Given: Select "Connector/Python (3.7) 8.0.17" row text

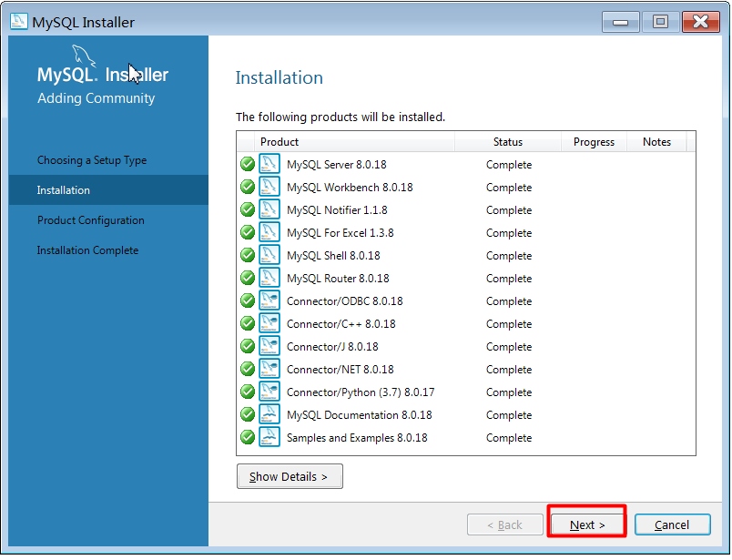Looking at the screenshot, I should tap(361, 392).
